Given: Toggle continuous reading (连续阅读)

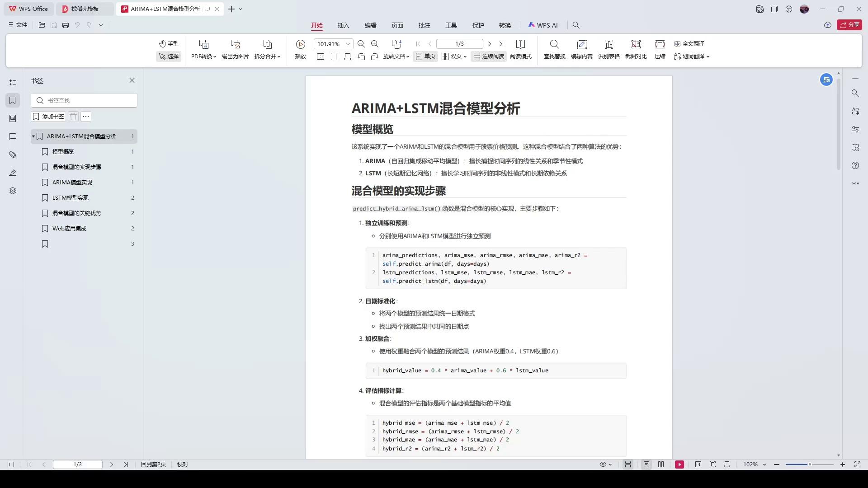Looking at the screenshot, I should [x=488, y=56].
